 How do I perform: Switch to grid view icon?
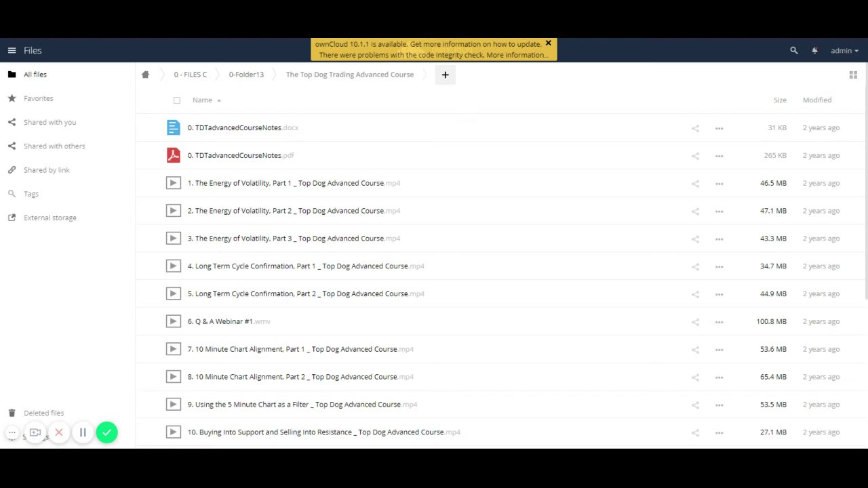(x=853, y=75)
